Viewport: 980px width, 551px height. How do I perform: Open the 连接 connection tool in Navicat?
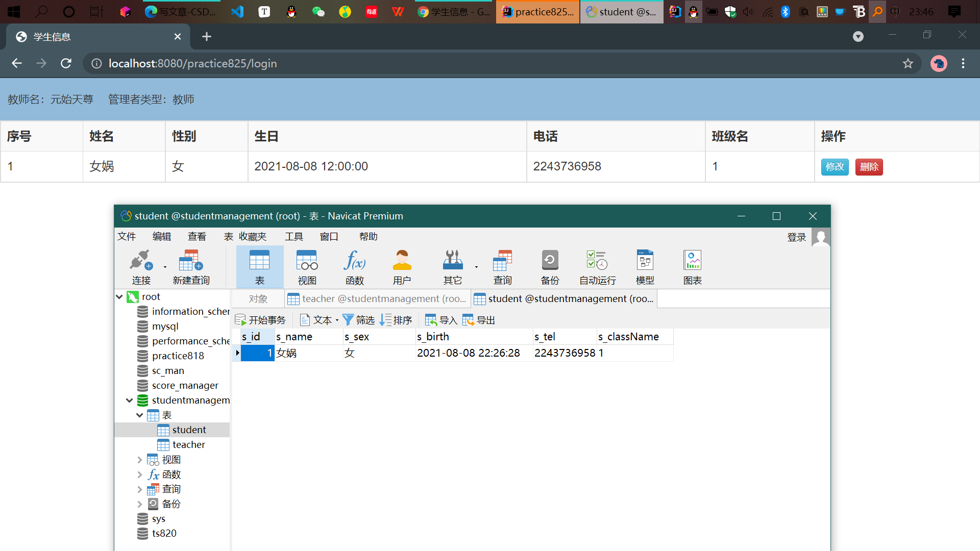(x=141, y=267)
